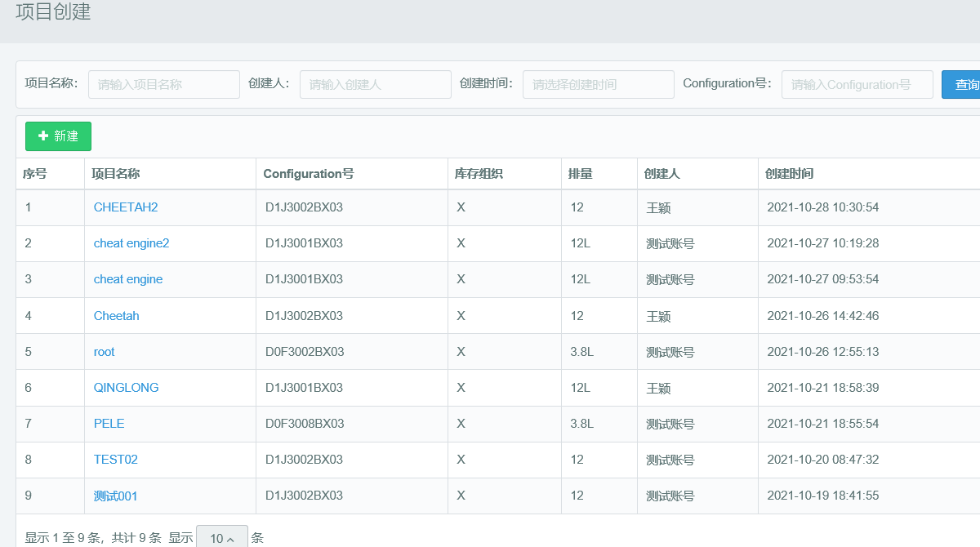Click timestamp 2021-10-19 18:41:55
This screenshot has width=980, height=547.
tap(823, 496)
